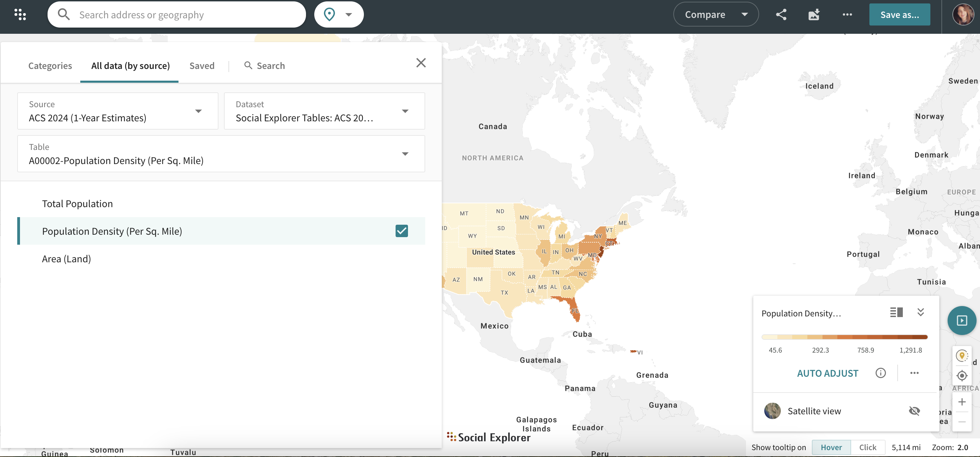Open the apps grid menu icon
This screenshot has height=457, width=980.
(x=20, y=14)
